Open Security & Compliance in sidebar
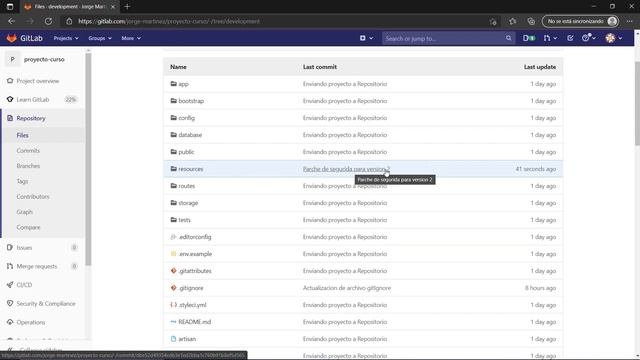 [46, 304]
